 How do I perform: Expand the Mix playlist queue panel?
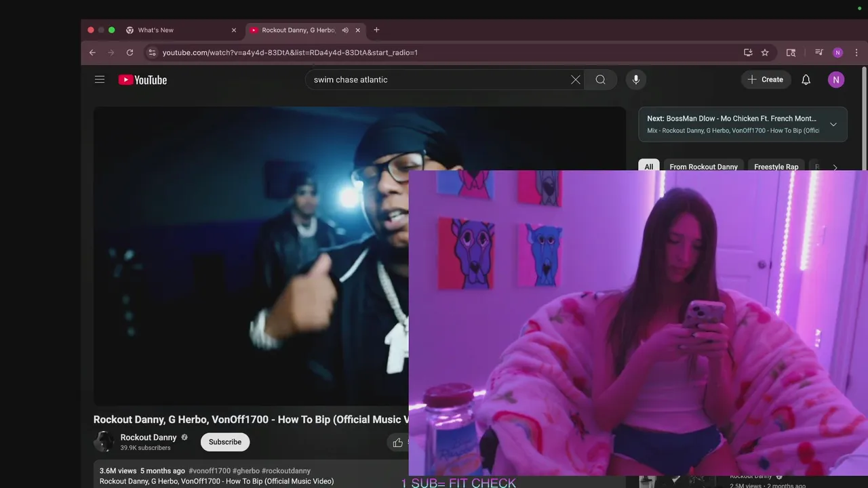(833, 124)
